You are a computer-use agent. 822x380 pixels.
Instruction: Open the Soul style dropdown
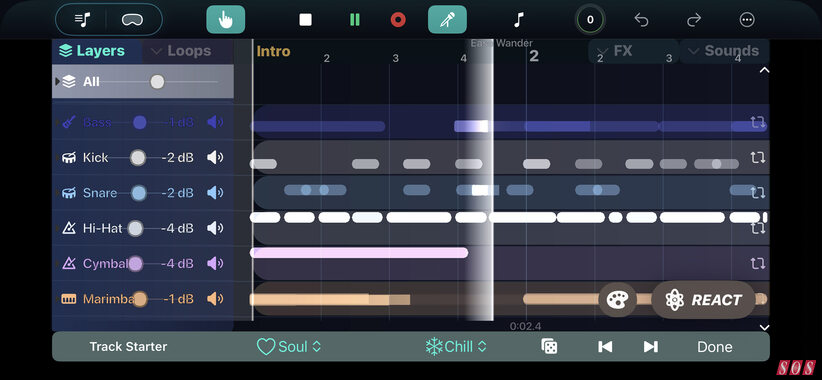tap(289, 346)
